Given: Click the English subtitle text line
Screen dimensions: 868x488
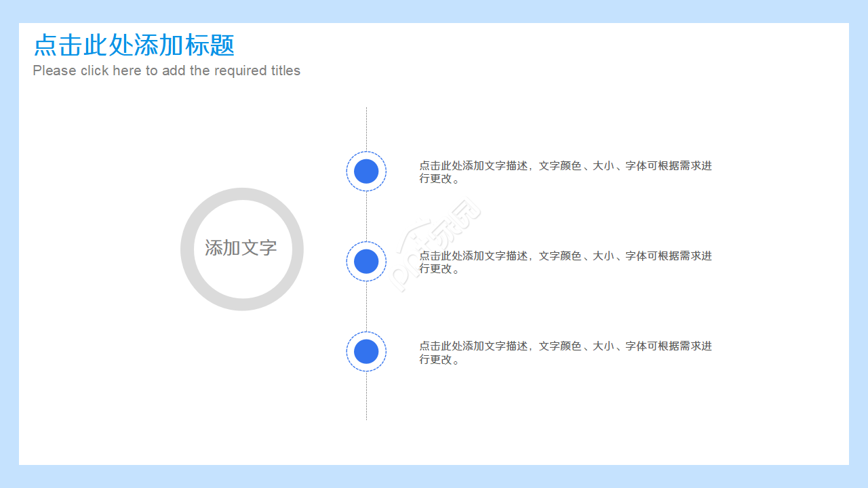Looking at the screenshot, I should (166, 70).
